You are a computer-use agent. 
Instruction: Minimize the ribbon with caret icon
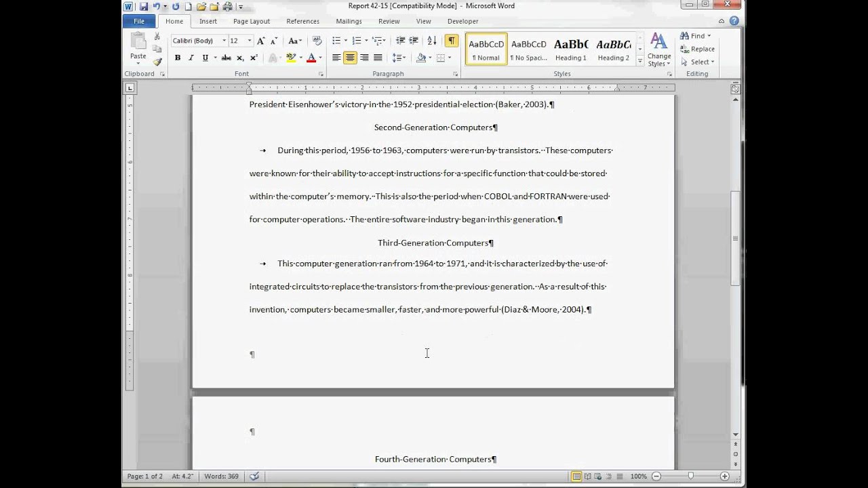(722, 21)
